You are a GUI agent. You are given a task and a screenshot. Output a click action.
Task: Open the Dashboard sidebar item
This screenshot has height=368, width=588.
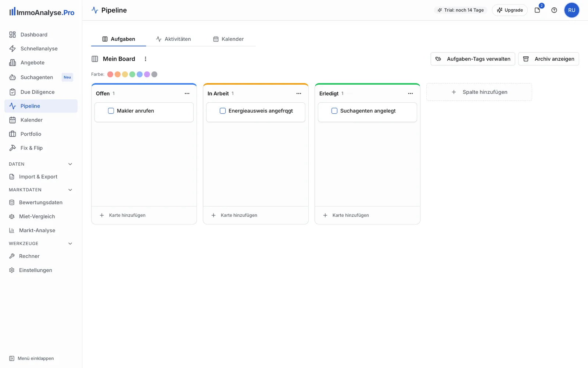pos(41,35)
